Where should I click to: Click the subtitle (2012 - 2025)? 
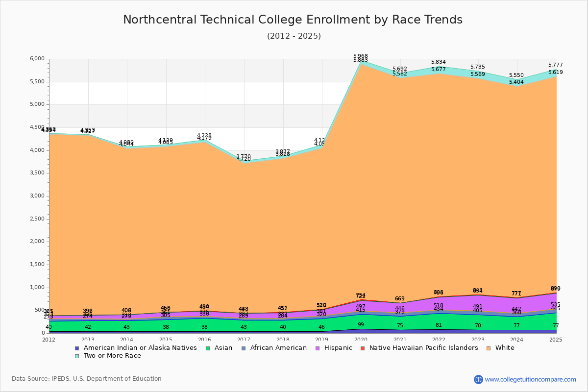pyautogui.click(x=294, y=36)
